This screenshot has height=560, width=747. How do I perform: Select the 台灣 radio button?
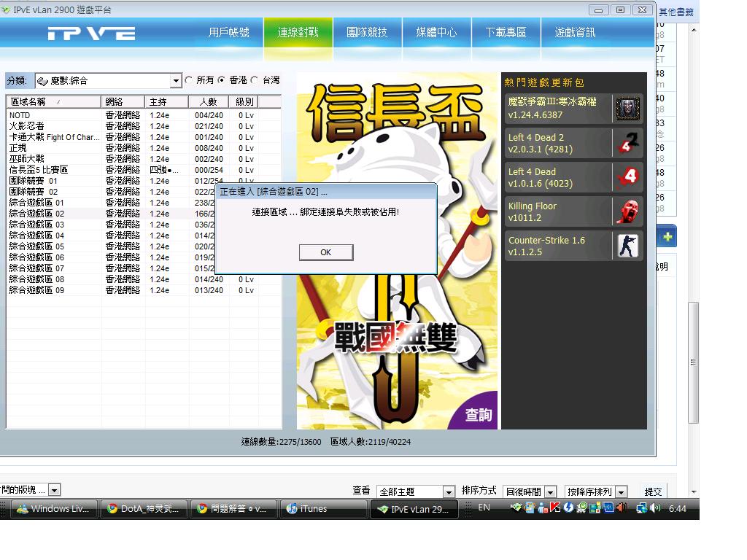point(255,80)
